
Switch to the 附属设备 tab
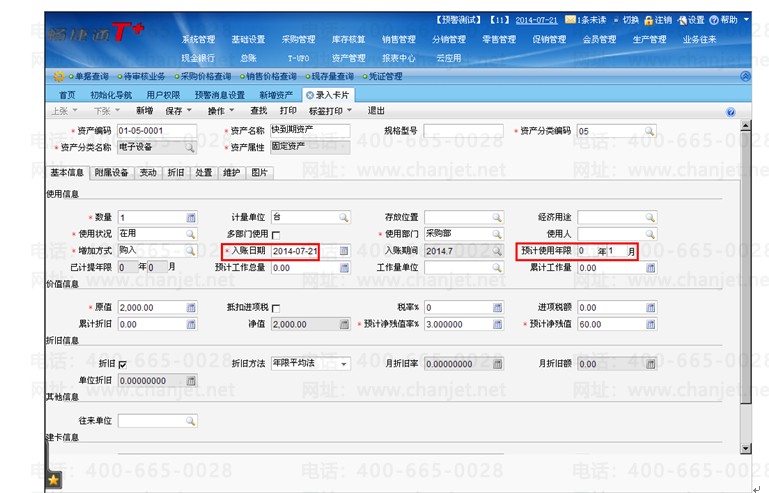pyautogui.click(x=111, y=173)
